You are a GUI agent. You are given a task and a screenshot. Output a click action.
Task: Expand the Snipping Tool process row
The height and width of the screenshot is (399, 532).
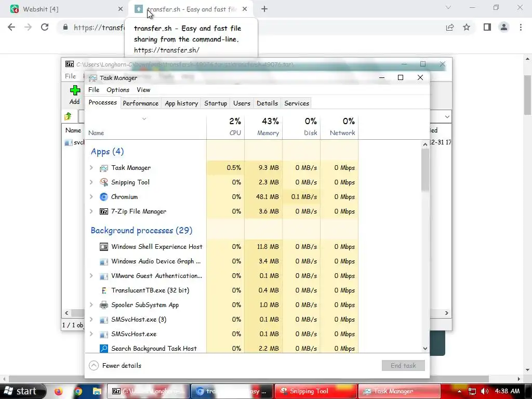[x=91, y=182]
